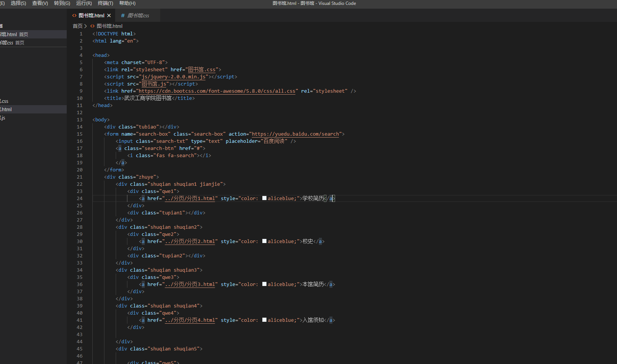This screenshot has width=617, height=364.
Task: Open the 转到(G) menu
Action: click(x=62, y=3)
